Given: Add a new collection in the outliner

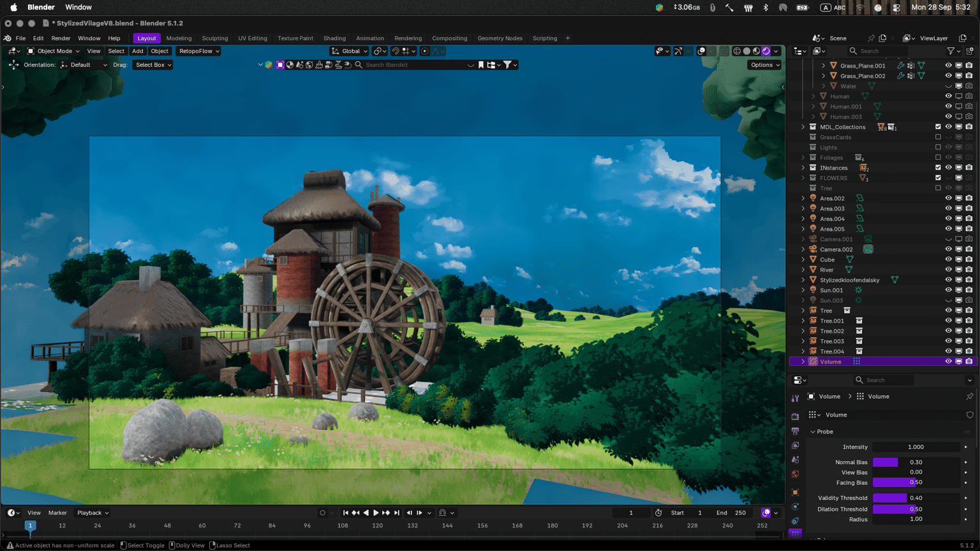Looking at the screenshot, I should click(970, 51).
